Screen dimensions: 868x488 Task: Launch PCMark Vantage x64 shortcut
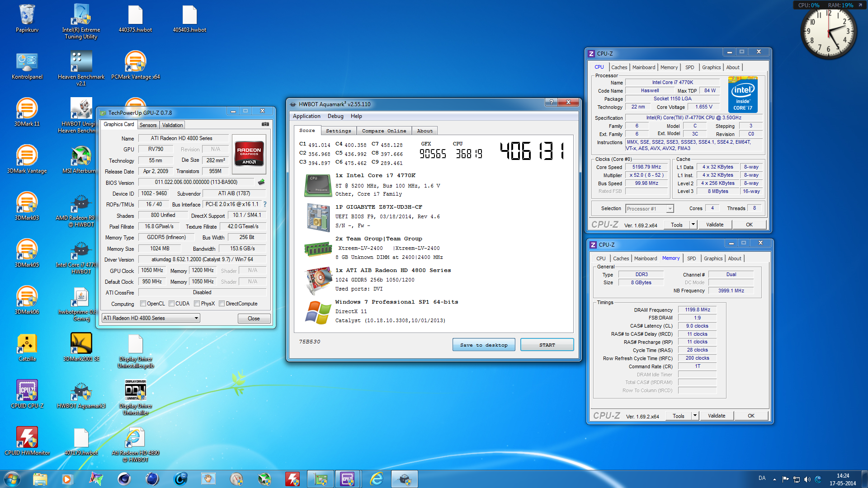click(135, 66)
